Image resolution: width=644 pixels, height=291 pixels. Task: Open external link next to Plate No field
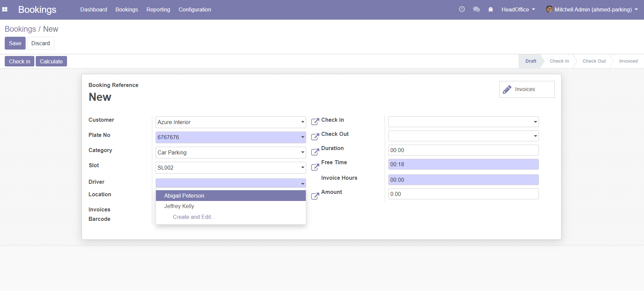(315, 137)
